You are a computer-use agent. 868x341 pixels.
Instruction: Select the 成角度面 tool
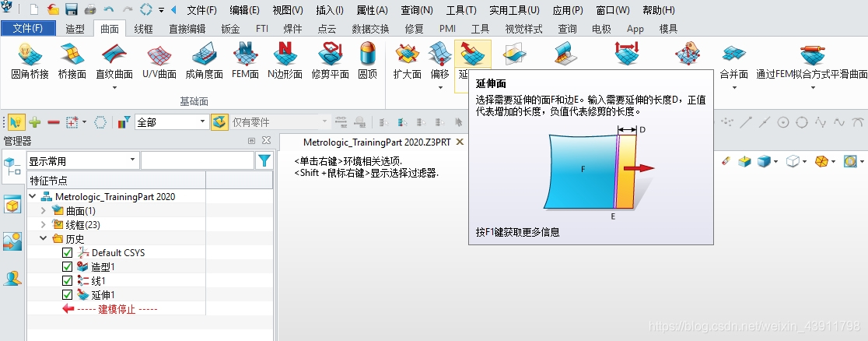(x=204, y=61)
